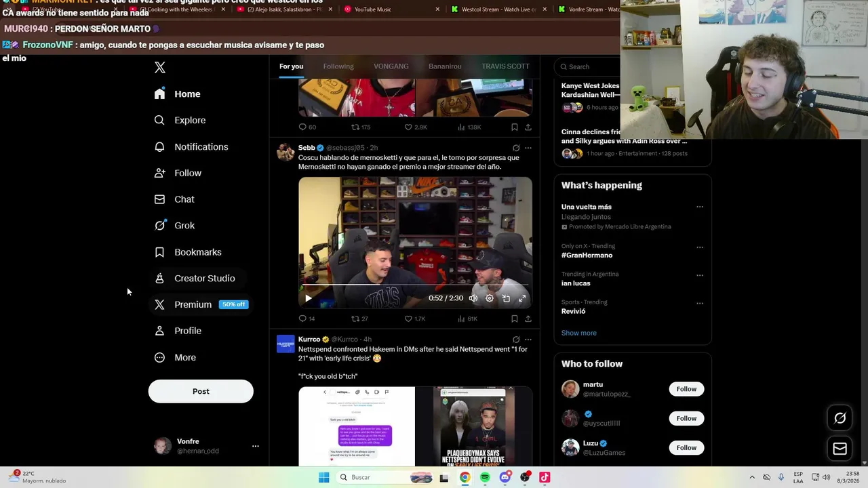
Task: Open Windows Start menu
Action: (323, 478)
